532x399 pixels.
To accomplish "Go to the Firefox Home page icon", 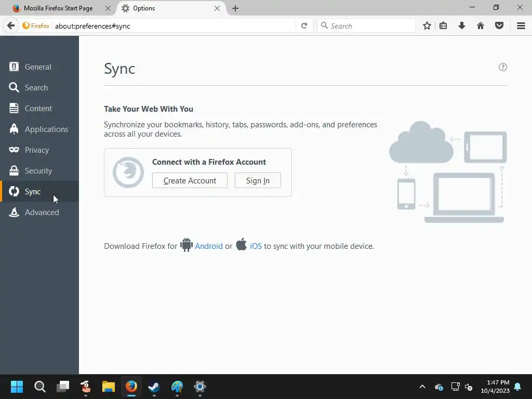I will (481, 26).
